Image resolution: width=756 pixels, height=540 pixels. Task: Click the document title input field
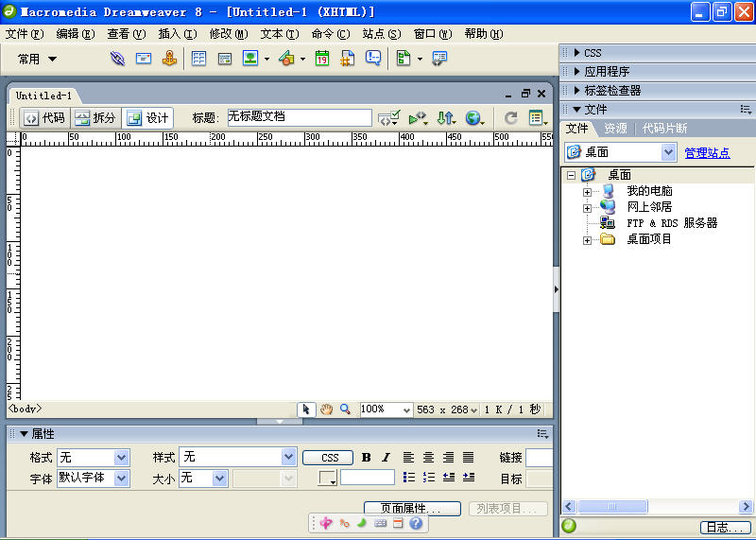298,117
